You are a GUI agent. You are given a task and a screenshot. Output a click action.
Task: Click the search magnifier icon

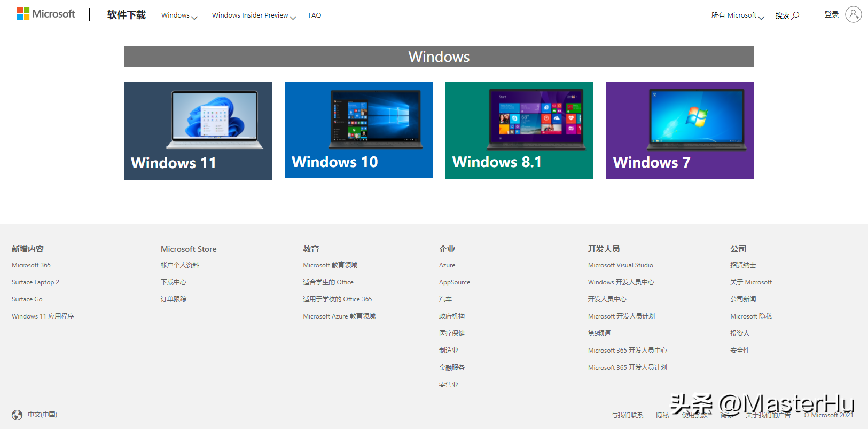[795, 15]
